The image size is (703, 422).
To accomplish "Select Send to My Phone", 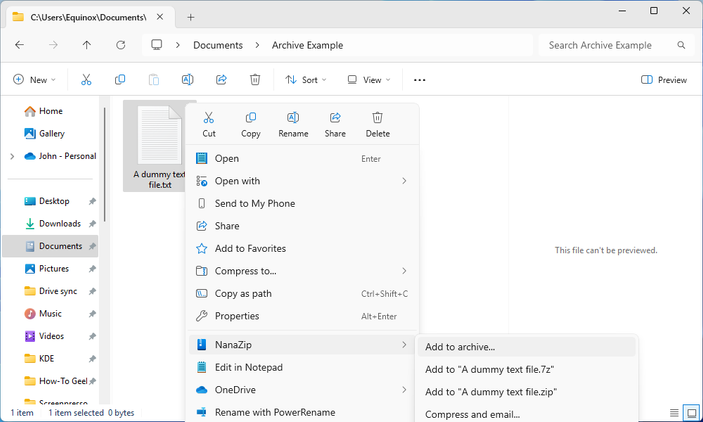I will point(302,203).
